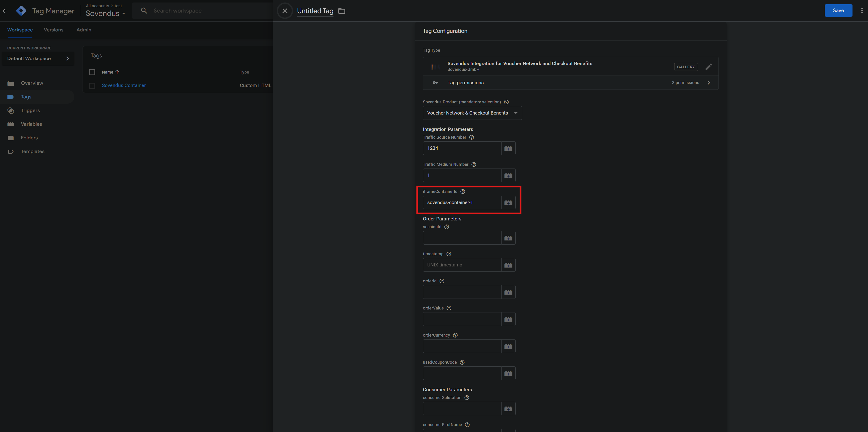Click the Traffic Medium Number input field
The width and height of the screenshot is (868, 432).
462,175
